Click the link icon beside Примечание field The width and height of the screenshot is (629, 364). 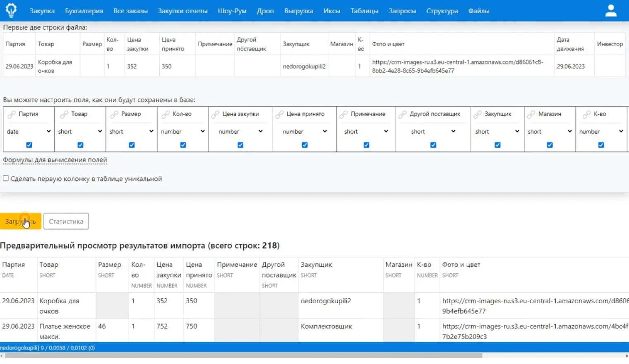[343, 115]
